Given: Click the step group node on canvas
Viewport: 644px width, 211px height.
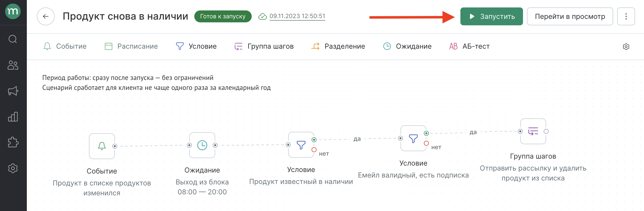Looking at the screenshot, I should 533,131.
